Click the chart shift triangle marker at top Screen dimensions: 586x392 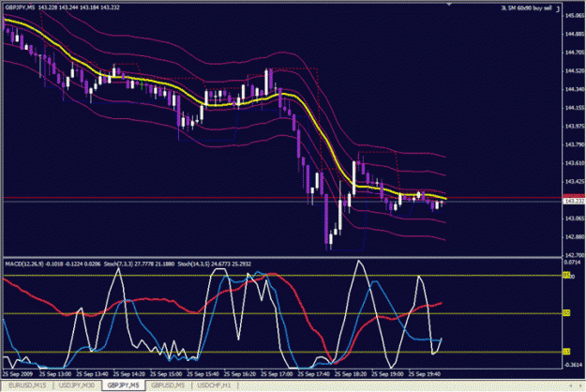tap(449, 4)
